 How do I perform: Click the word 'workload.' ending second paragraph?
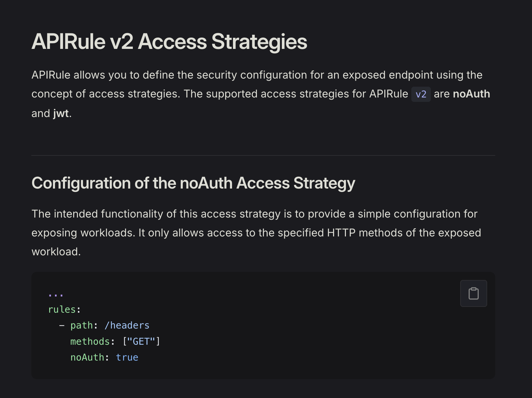pos(56,252)
